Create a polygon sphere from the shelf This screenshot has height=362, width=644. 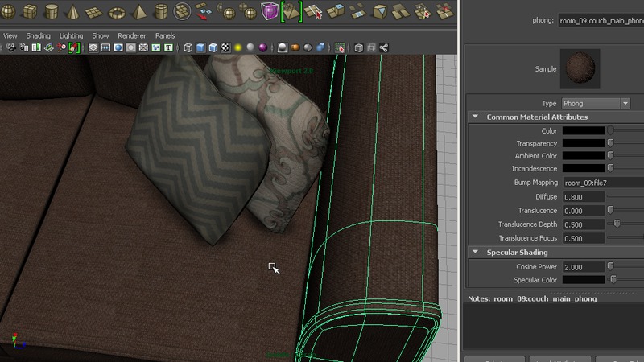pyautogui.click(x=8, y=11)
